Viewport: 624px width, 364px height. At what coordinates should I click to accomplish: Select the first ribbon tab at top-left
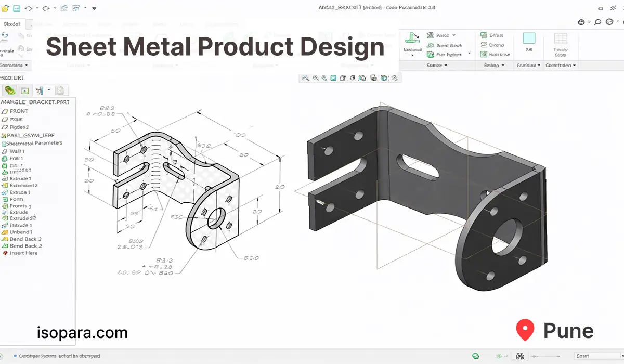[x=12, y=24]
